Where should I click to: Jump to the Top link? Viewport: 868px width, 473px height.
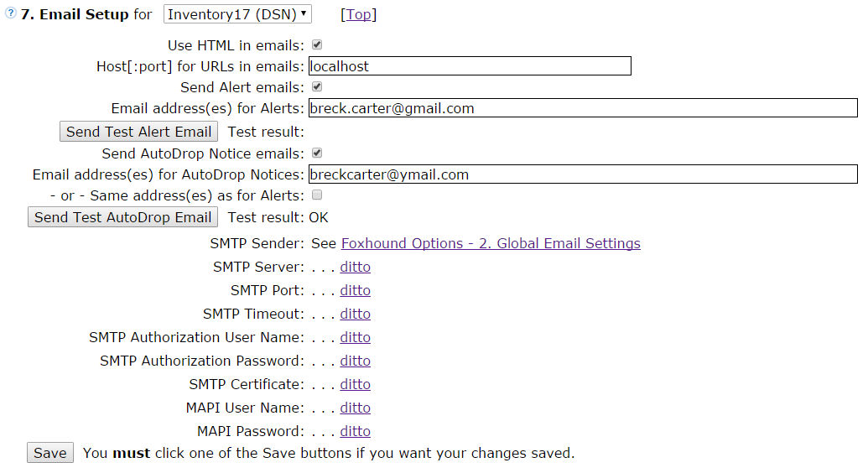[358, 14]
